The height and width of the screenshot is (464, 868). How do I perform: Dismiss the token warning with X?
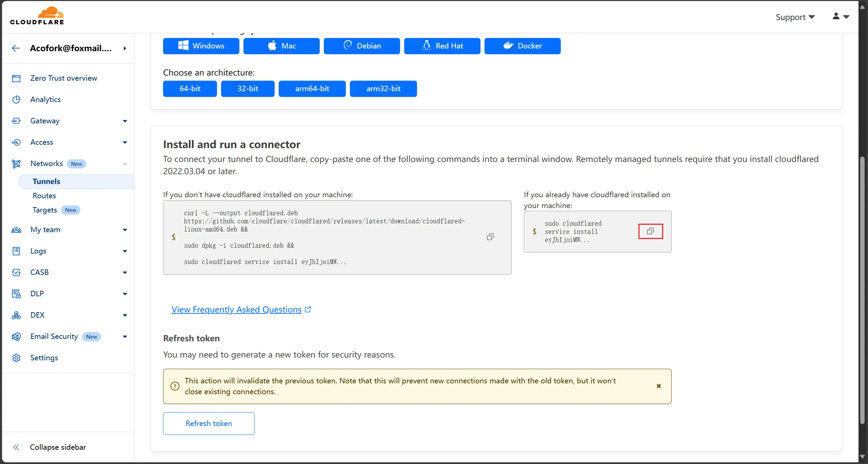(x=658, y=386)
